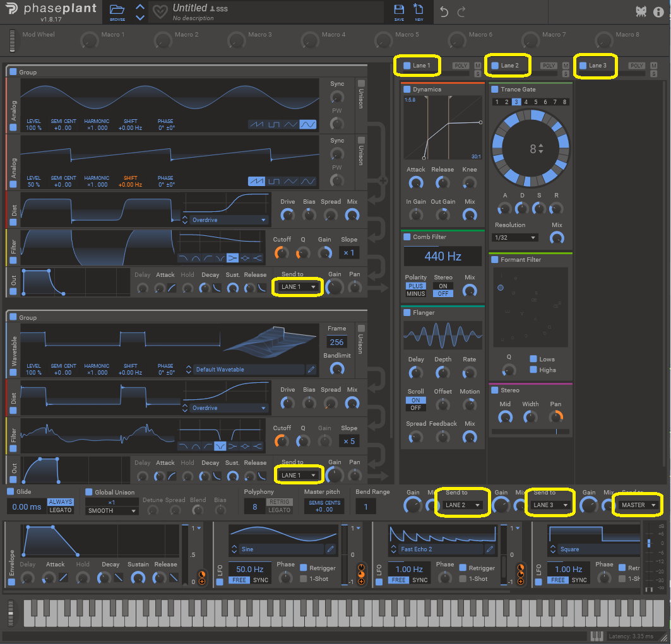This screenshot has height=644, width=671.
Task: Switch to Trance Gate pattern 7
Action: click(555, 102)
